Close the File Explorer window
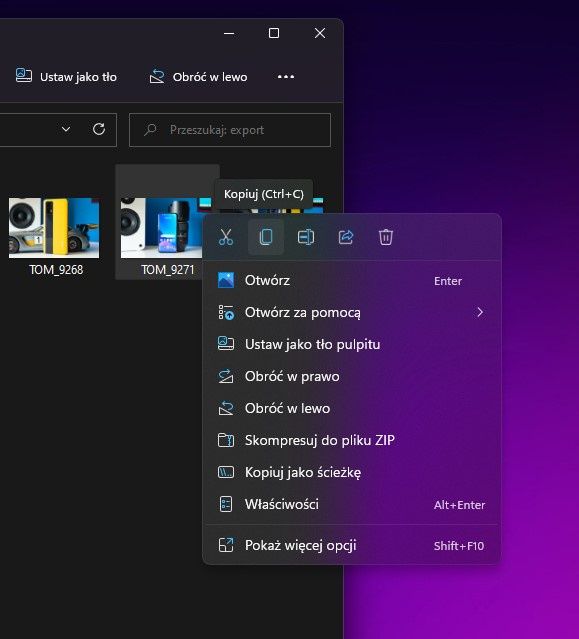 320,33
